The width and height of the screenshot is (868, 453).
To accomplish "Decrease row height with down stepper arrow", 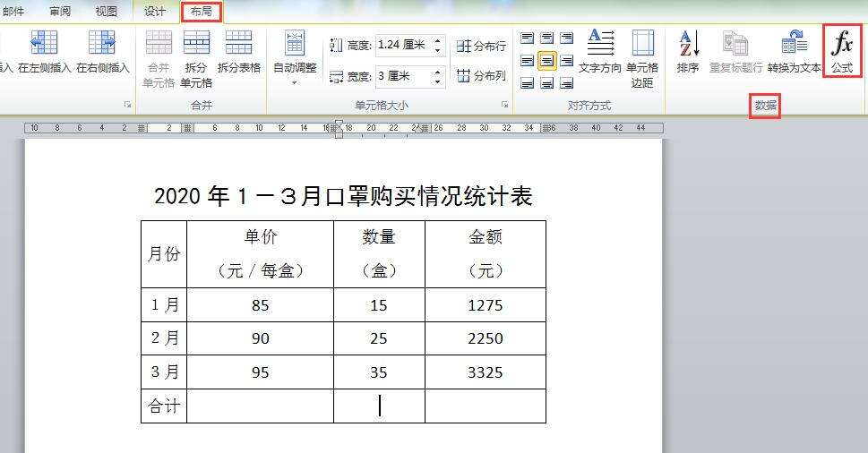I will pos(438,51).
